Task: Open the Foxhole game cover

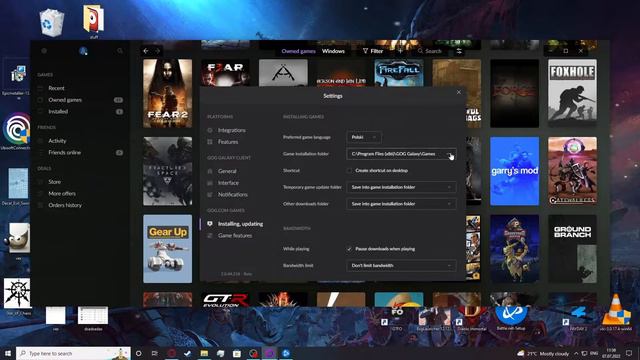Action: pyautogui.click(x=572, y=93)
